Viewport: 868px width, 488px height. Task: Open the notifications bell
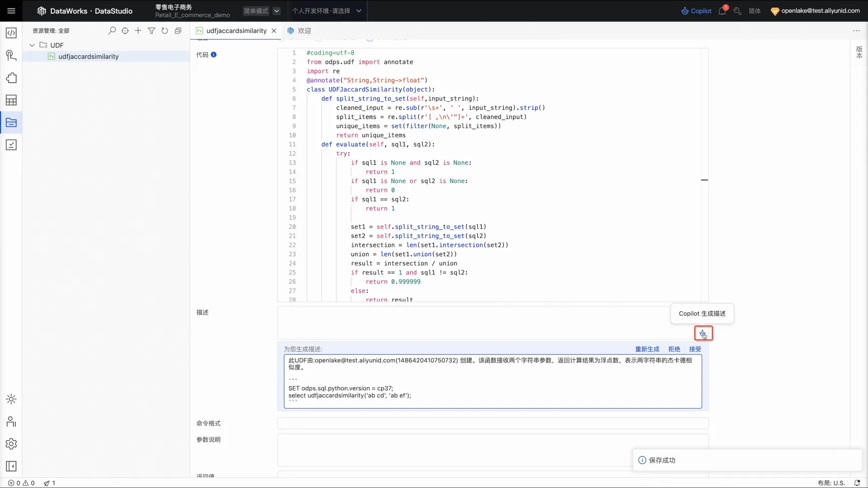click(x=722, y=11)
